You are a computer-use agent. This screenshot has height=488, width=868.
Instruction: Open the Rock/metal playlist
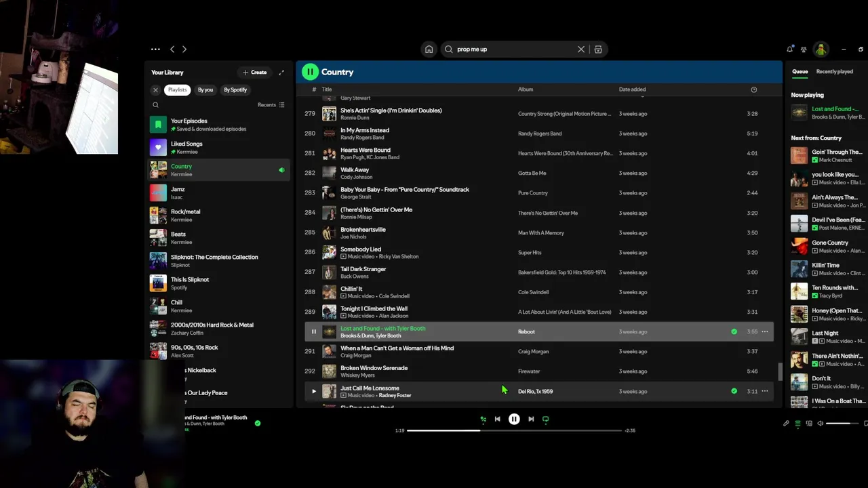click(x=220, y=215)
